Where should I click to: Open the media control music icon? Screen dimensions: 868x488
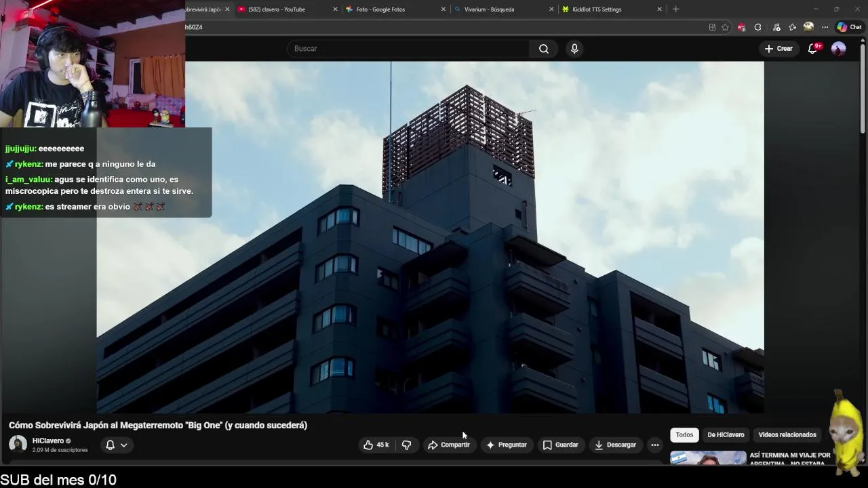point(776,27)
